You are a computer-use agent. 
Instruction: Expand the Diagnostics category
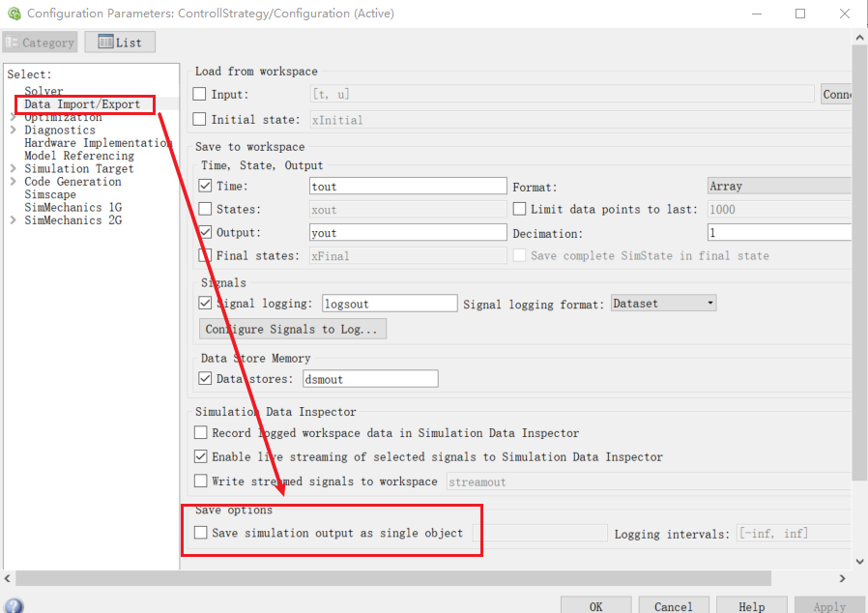coord(13,130)
